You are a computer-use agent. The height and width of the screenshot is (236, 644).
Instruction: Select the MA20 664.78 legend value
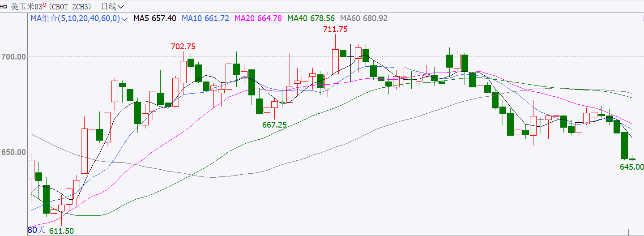point(258,18)
